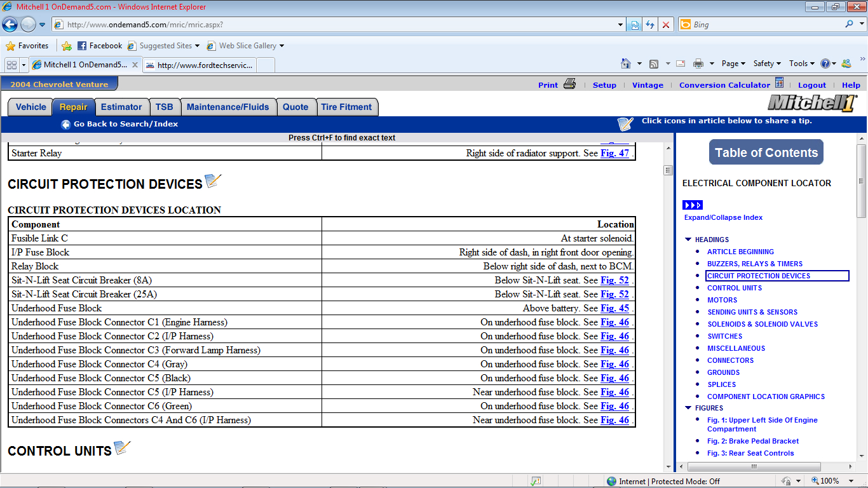Go to the TSB tab
The height and width of the screenshot is (488, 868).
click(x=165, y=107)
